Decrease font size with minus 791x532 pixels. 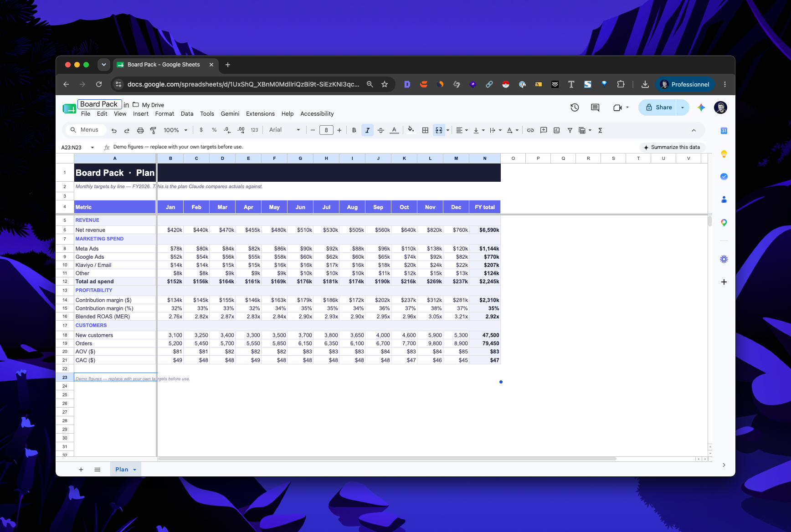pyautogui.click(x=313, y=130)
